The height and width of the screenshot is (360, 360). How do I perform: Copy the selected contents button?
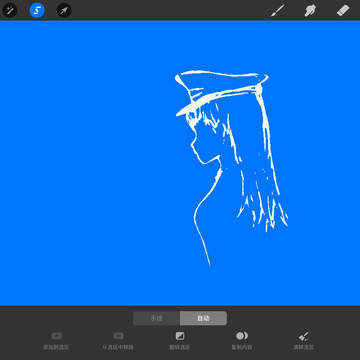(242, 341)
